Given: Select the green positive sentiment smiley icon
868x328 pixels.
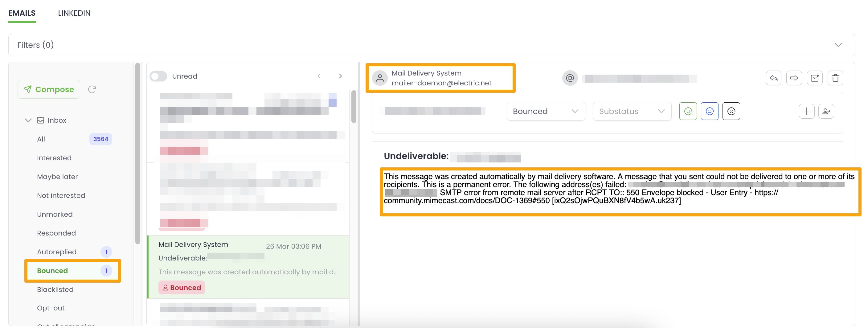Looking at the screenshot, I should click(x=688, y=111).
